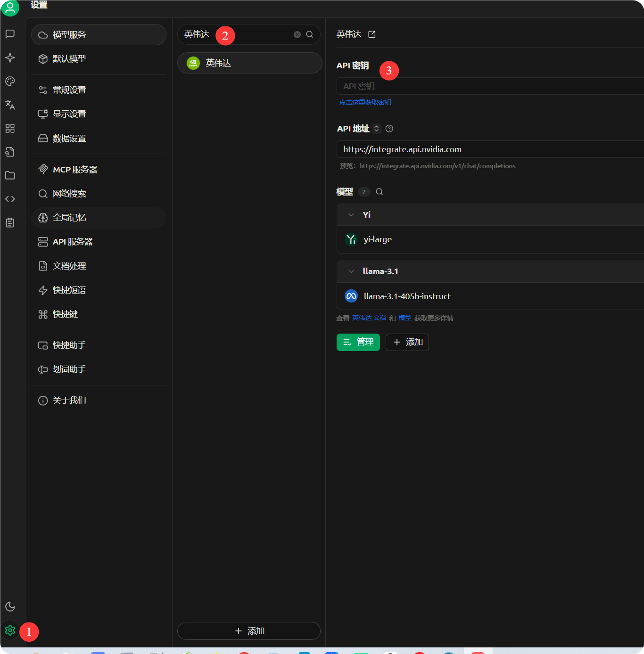
Task: Click the 管理 button
Action: pos(358,342)
